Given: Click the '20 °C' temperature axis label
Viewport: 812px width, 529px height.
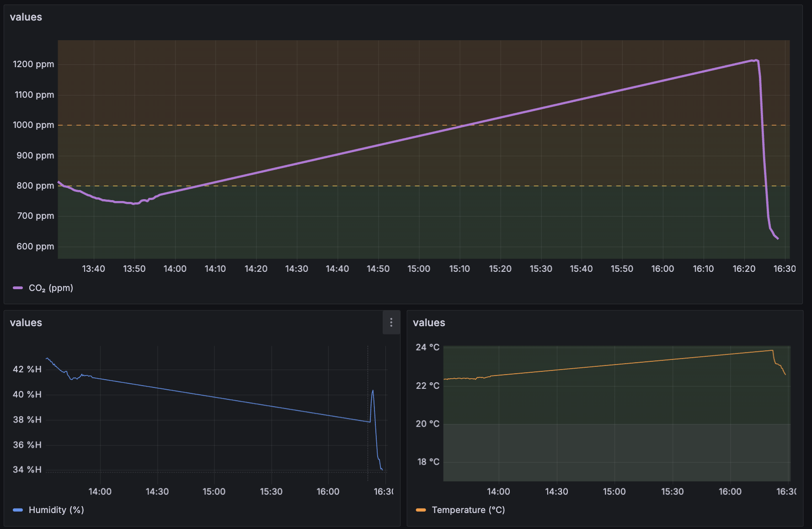Looking at the screenshot, I should click(x=427, y=423).
